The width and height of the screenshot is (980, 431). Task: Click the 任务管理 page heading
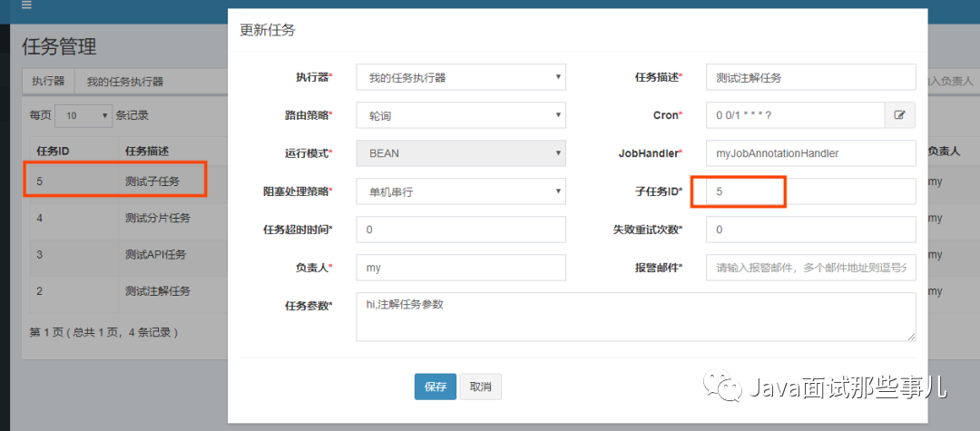click(59, 45)
